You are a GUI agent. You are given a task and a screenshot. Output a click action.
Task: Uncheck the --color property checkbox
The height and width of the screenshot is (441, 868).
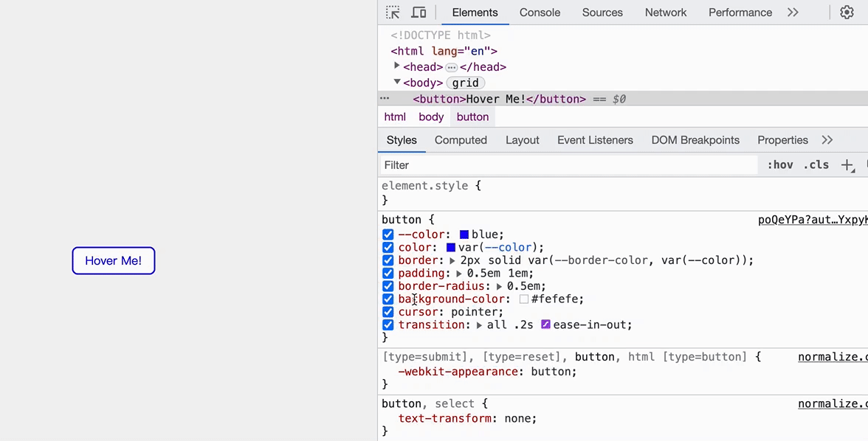click(388, 235)
